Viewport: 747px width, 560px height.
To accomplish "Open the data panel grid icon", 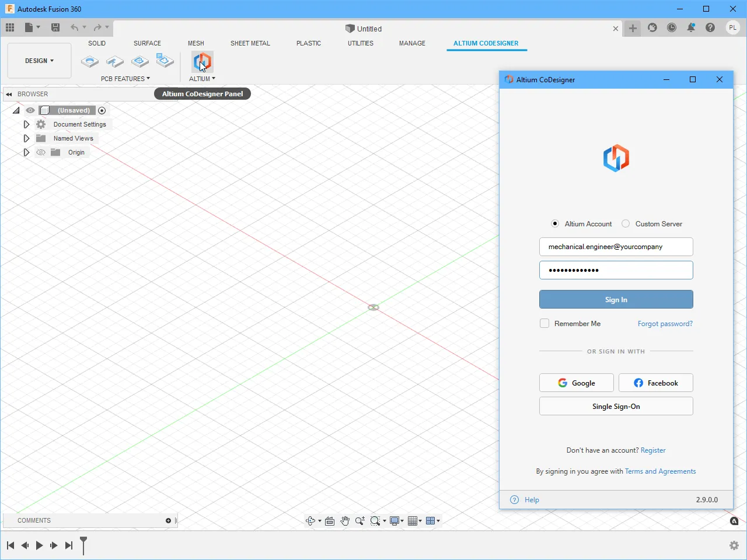I will click(10, 27).
